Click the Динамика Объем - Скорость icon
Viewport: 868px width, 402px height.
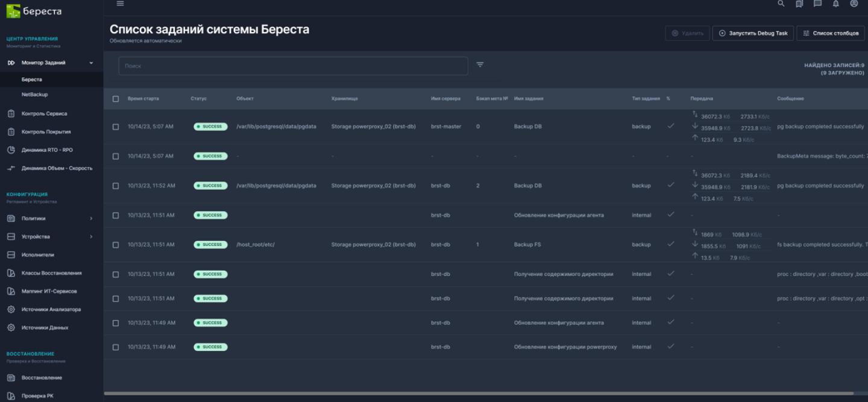[11, 168]
